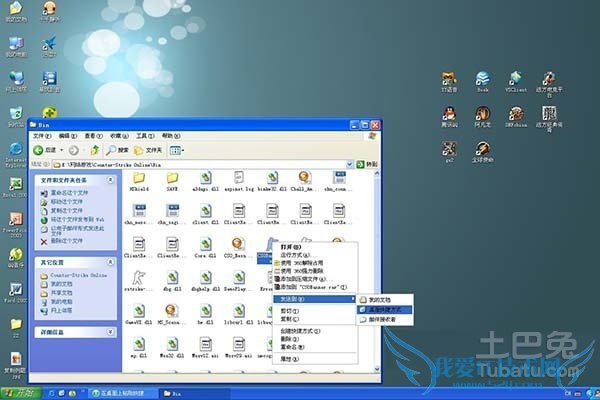The width and height of the screenshot is (600, 400).
Task: Open My Documents (我的文档) in Other Places
Action: point(57,284)
